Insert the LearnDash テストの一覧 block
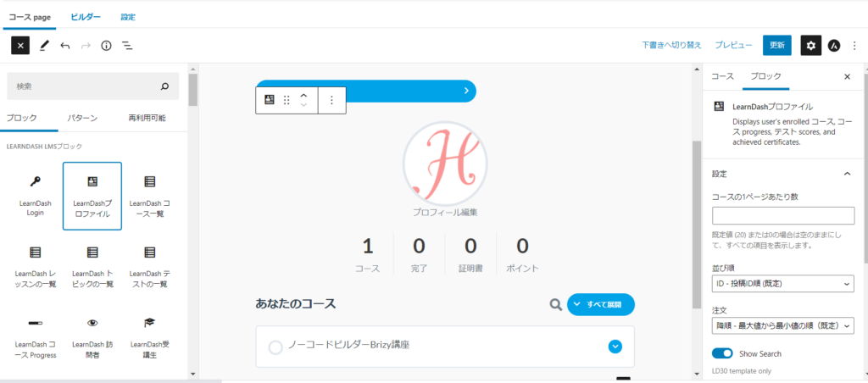The height and width of the screenshot is (383, 868). click(149, 267)
